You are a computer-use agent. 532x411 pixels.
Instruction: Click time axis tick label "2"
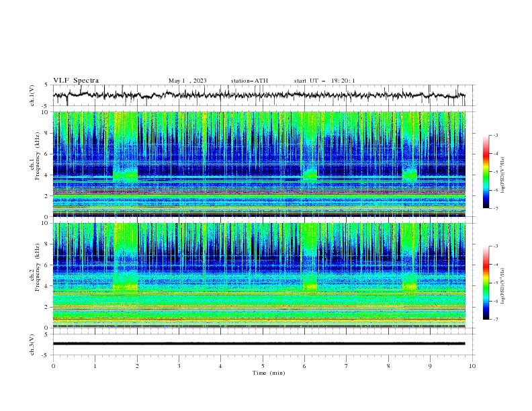[x=137, y=366]
